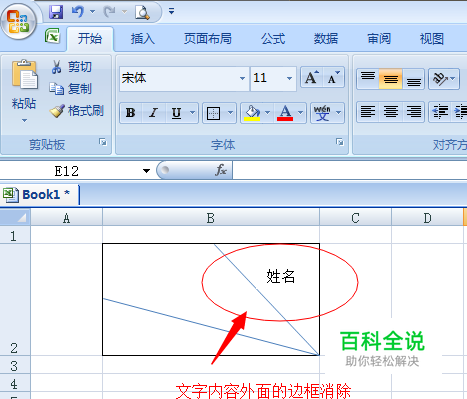The width and height of the screenshot is (467, 399).
Task: Select column A header
Action: [66, 218]
